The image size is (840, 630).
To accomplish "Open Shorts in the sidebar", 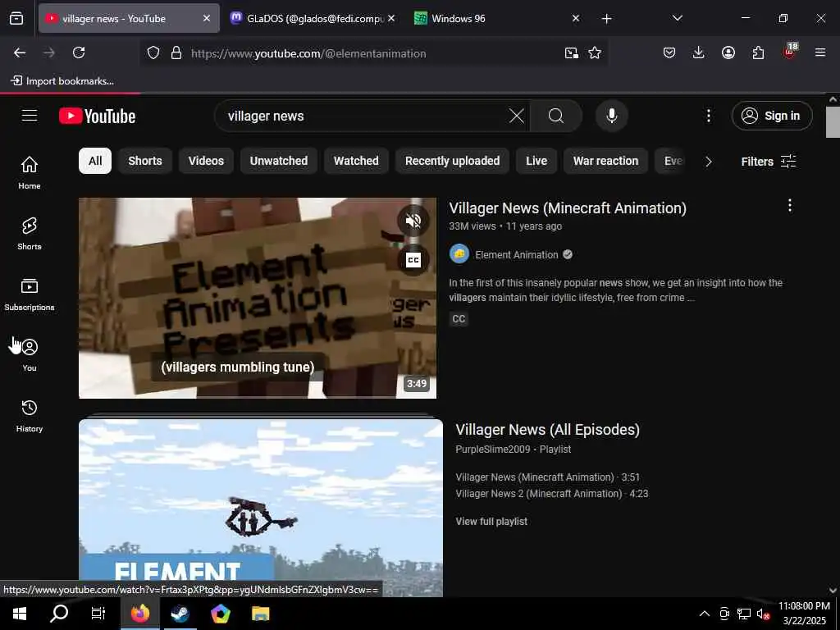I will point(30,234).
